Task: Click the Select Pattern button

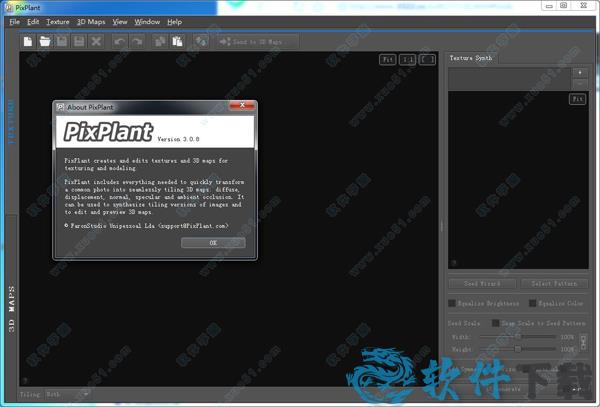Action: point(554,283)
